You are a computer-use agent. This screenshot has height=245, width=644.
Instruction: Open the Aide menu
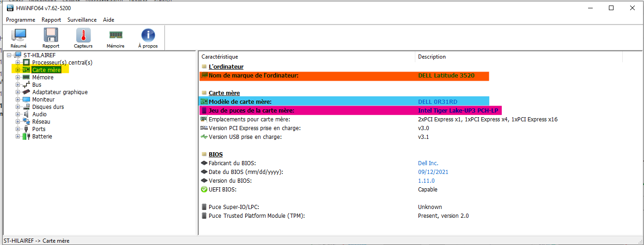point(109,20)
